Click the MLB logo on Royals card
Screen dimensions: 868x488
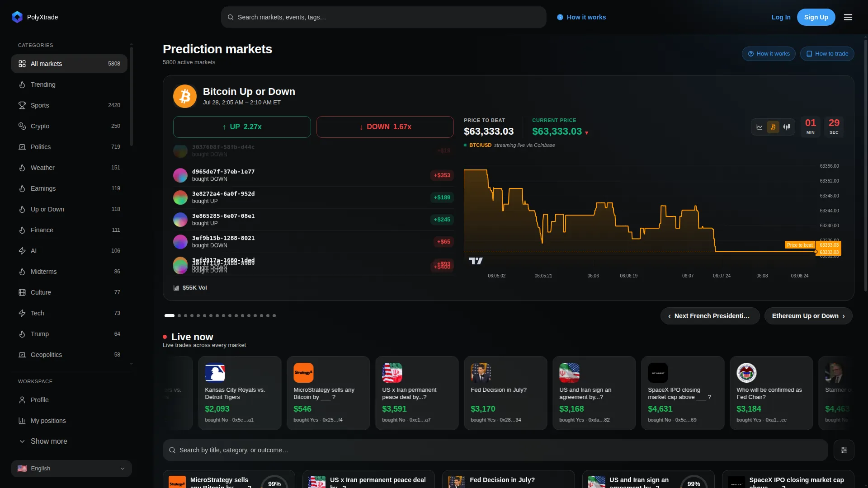click(215, 373)
